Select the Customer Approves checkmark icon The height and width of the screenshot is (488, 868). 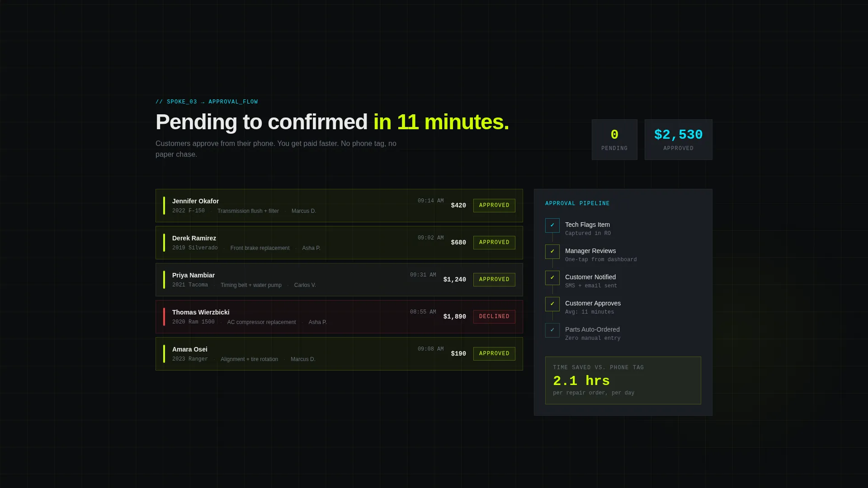click(x=552, y=304)
